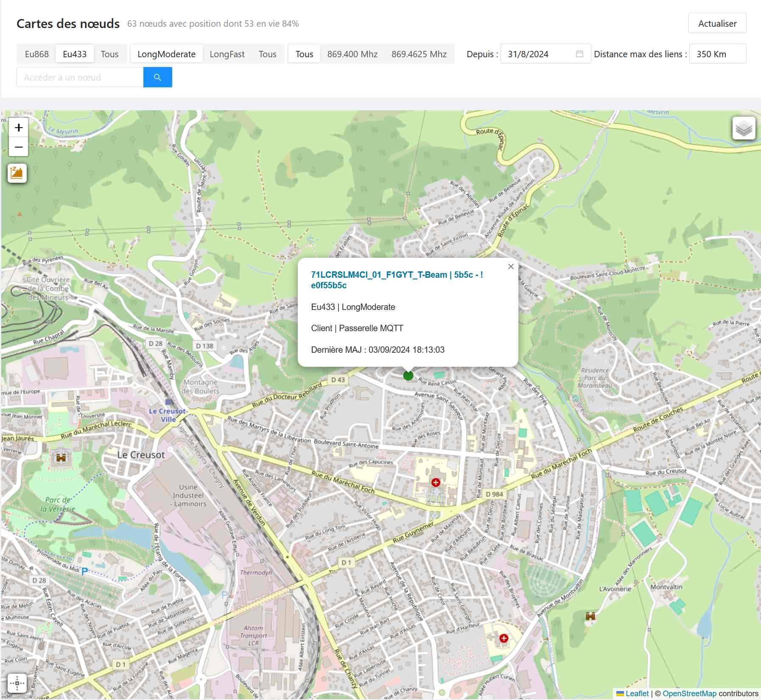Viewport: 761px width, 700px height.
Task: Select Tous in the preset filter
Action: tap(268, 54)
